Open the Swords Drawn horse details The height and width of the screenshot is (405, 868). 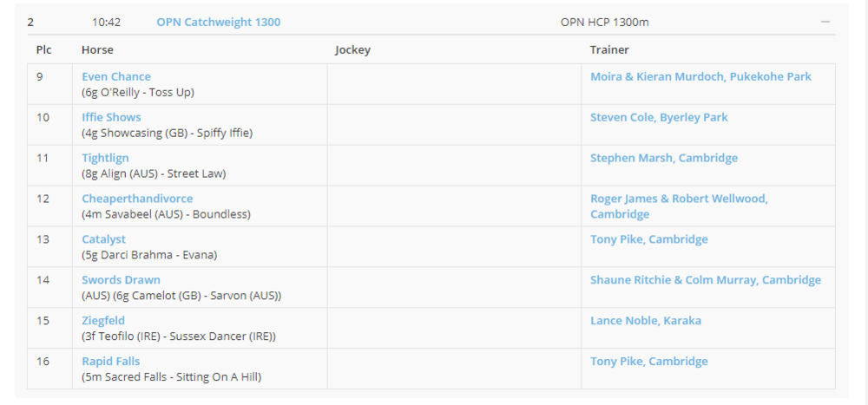pyautogui.click(x=121, y=280)
